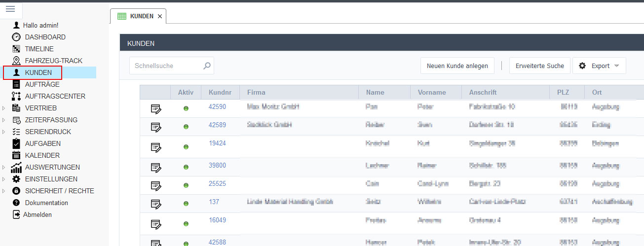The height and width of the screenshot is (246, 644).
Task: Open the Kalender icon in sidebar
Action: coord(16,155)
